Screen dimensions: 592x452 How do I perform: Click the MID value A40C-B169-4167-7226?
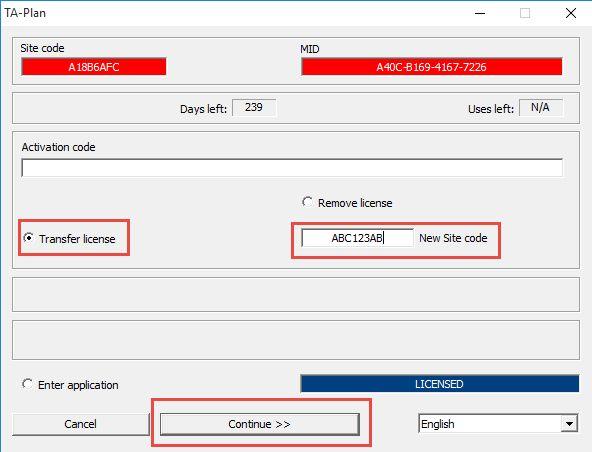tap(432, 67)
